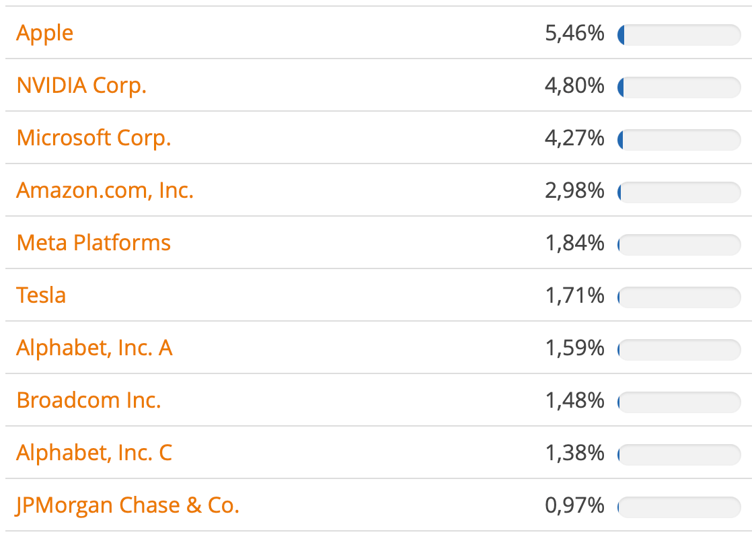This screenshot has height=545, width=756.
Task: Click the Microsoft weight progress bar
Action: (679, 139)
